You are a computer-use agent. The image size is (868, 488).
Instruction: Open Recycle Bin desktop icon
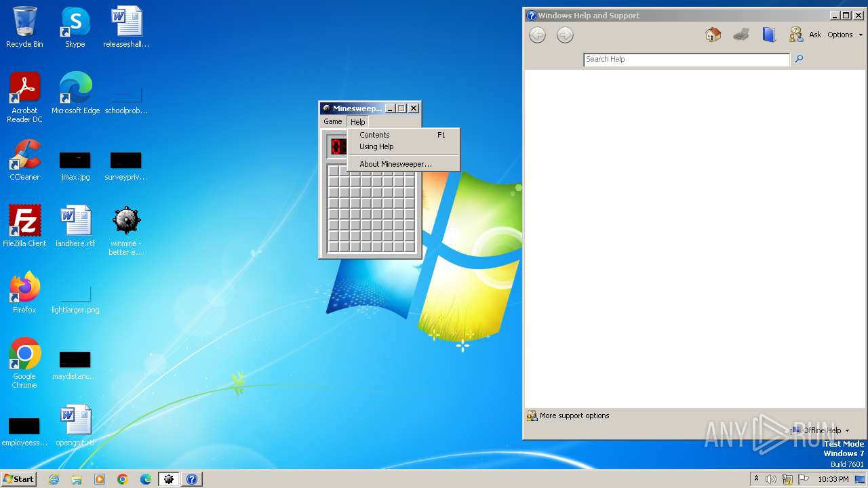pos(24,27)
